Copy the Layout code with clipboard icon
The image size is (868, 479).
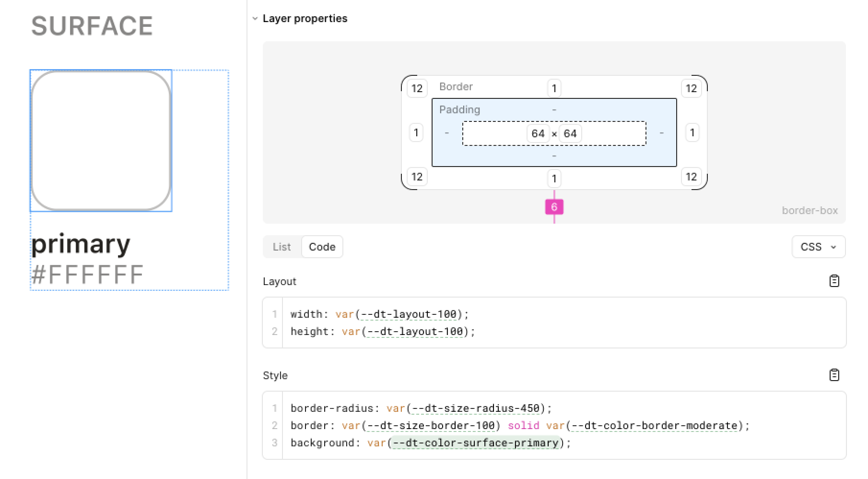834,281
